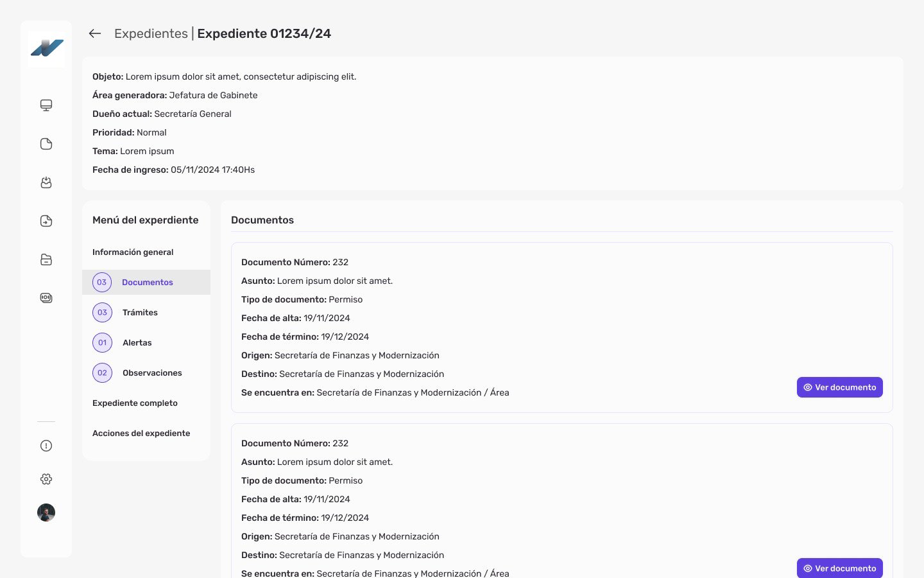Select Información general in expediente menu
This screenshot has height=578, width=924.
click(133, 252)
